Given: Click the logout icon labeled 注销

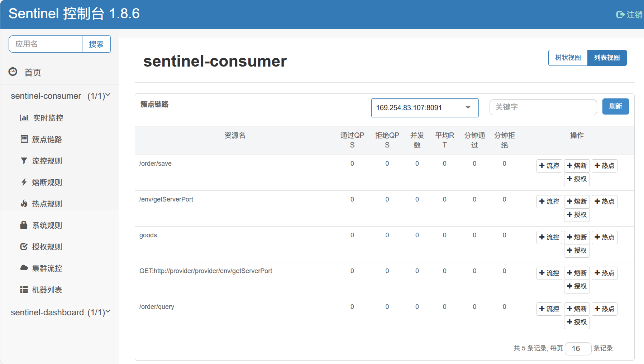Looking at the screenshot, I should [x=620, y=15].
